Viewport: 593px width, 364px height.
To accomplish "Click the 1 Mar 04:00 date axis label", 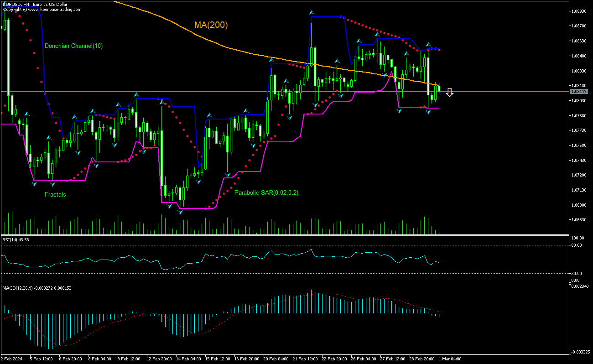I will (450, 359).
